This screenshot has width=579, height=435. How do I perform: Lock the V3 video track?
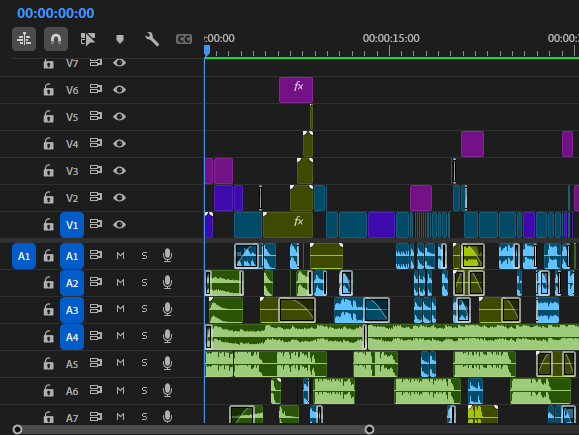[x=48, y=171]
